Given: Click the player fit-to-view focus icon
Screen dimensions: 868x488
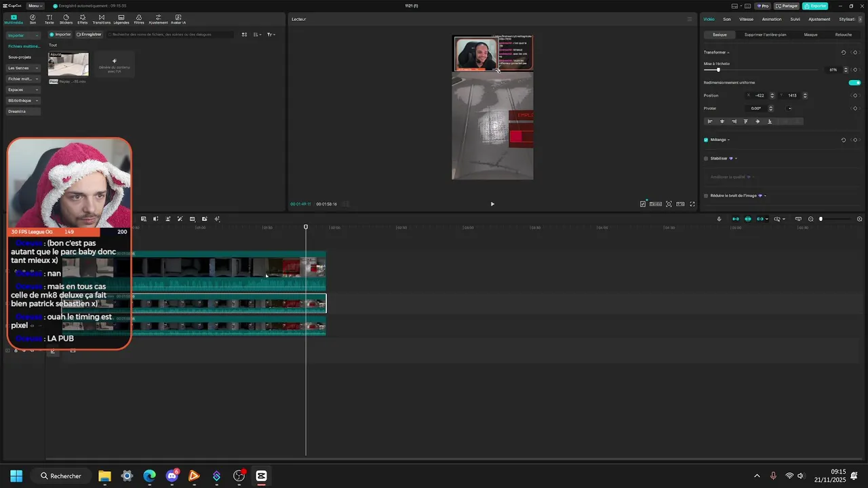Looking at the screenshot, I should point(669,204).
